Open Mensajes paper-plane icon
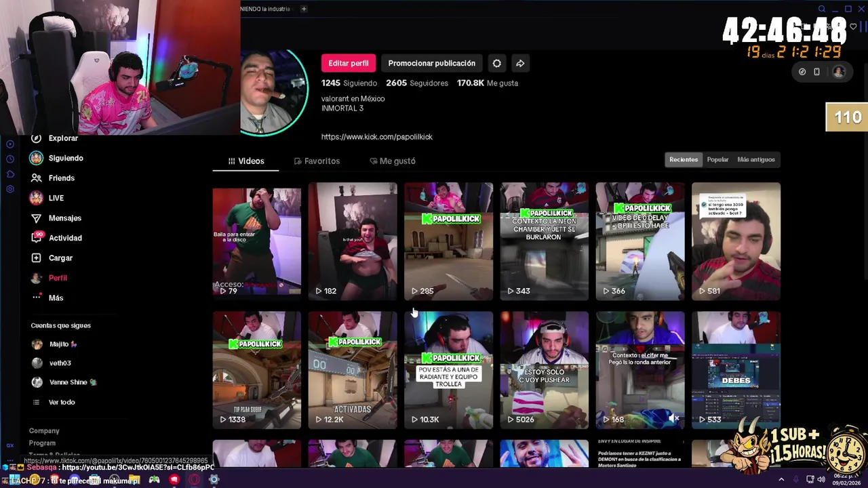The width and height of the screenshot is (868, 488). coord(36,218)
